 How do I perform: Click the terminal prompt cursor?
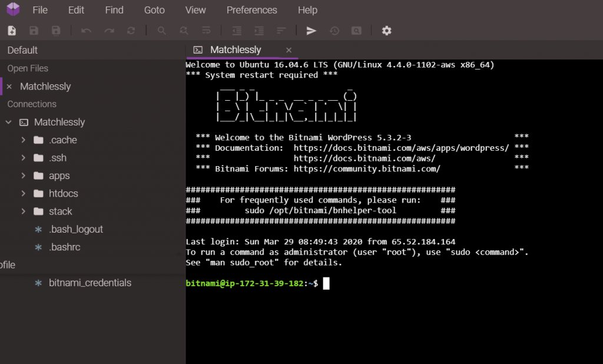tap(326, 283)
